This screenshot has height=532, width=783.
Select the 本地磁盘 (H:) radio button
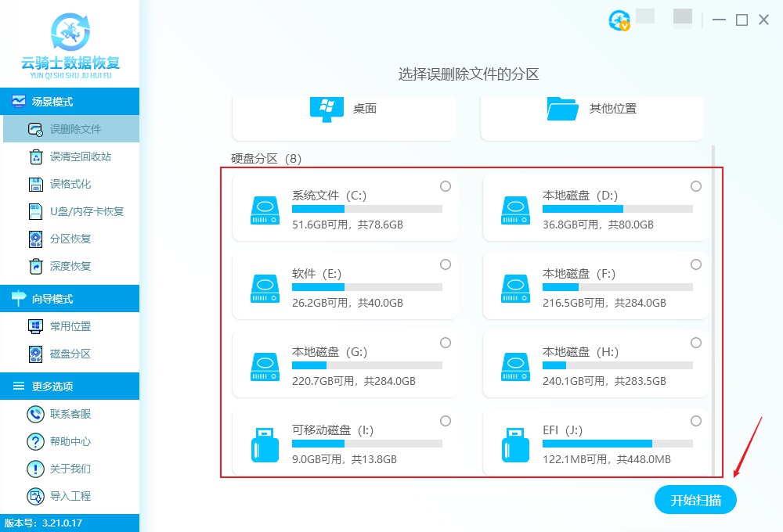pyautogui.click(x=696, y=343)
